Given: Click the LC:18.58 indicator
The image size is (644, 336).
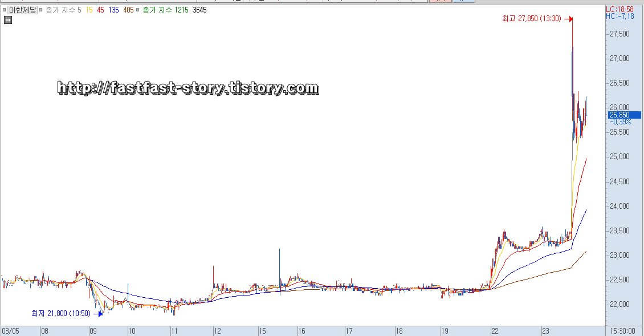Looking at the screenshot, I should click(619, 10).
